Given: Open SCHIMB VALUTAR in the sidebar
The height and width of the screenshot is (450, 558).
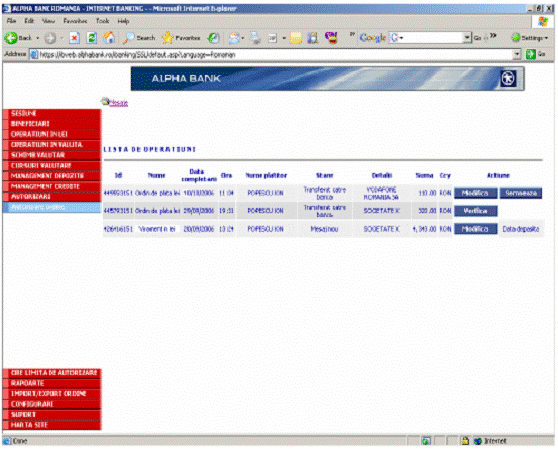Looking at the screenshot, I should [x=52, y=155].
